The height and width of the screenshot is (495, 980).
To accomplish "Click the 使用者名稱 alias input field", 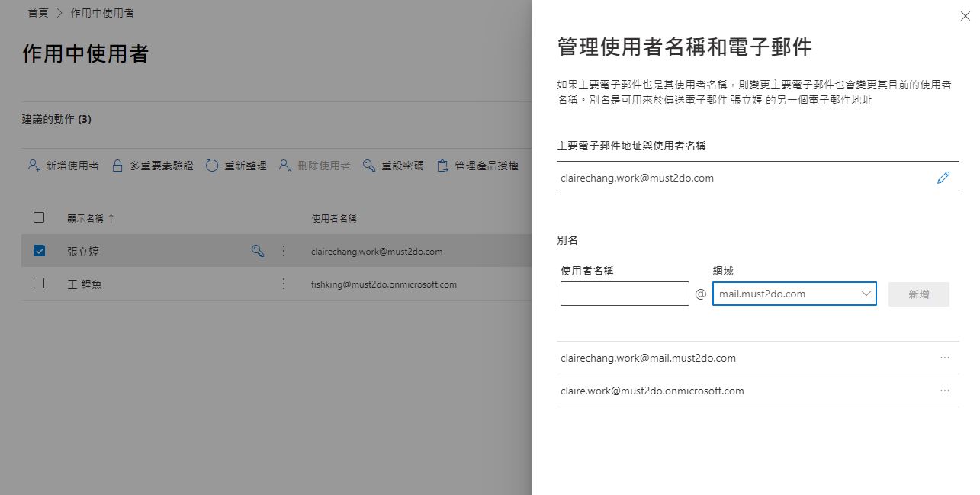I will [x=625, y=294].
